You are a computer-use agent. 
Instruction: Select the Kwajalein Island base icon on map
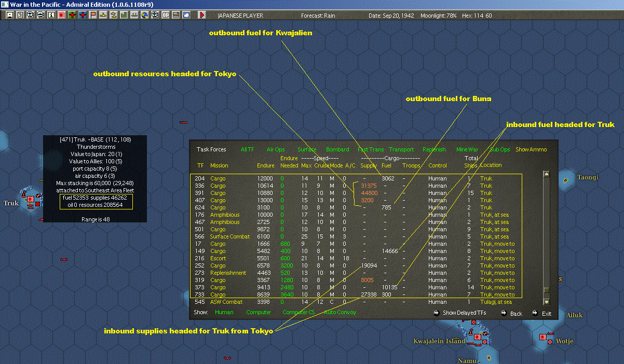[x=477, y=337]
